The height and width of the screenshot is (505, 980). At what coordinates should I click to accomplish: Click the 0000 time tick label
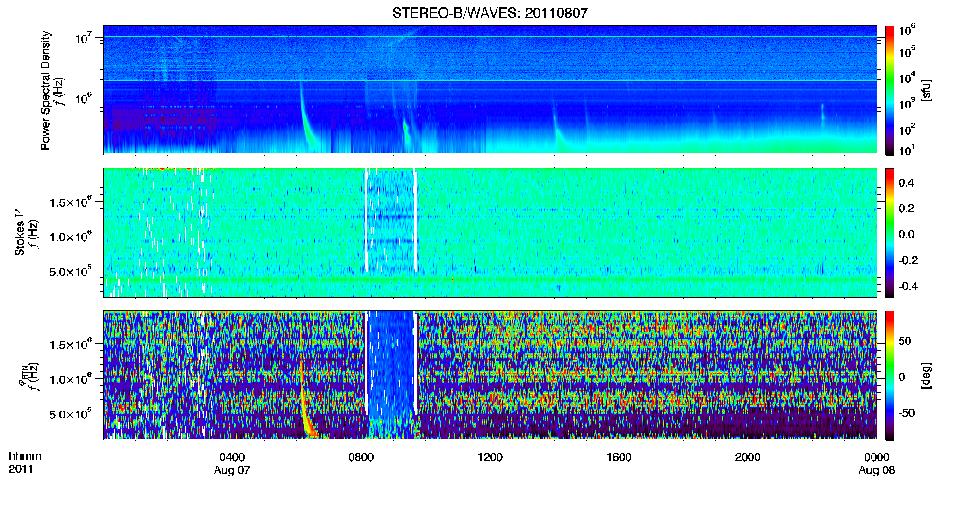[877, 457]
